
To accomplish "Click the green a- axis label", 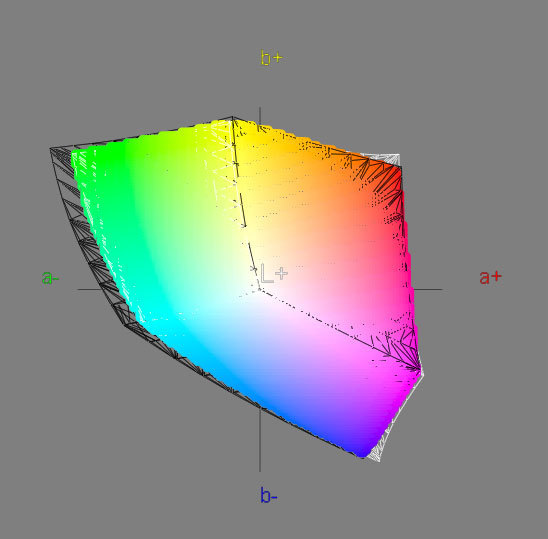I will coord(50,278).
